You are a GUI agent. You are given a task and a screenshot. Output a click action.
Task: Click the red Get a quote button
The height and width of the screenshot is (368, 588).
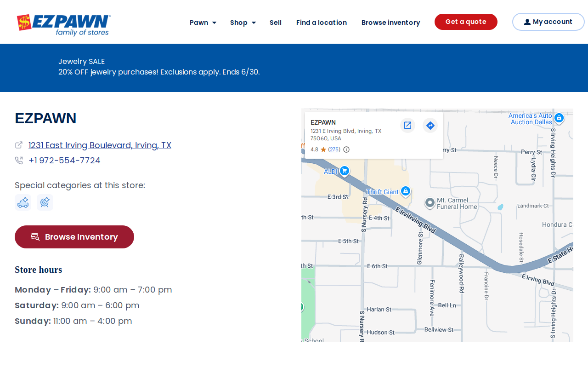point(466,22)
